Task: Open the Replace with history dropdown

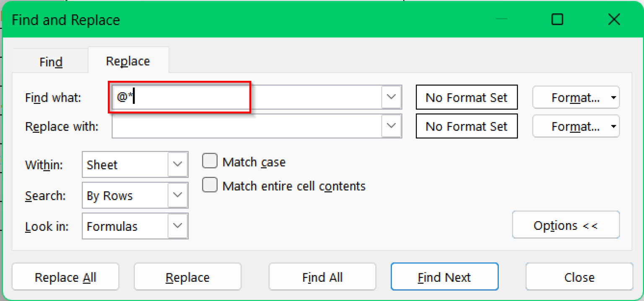Action: (x=391, y=126)
